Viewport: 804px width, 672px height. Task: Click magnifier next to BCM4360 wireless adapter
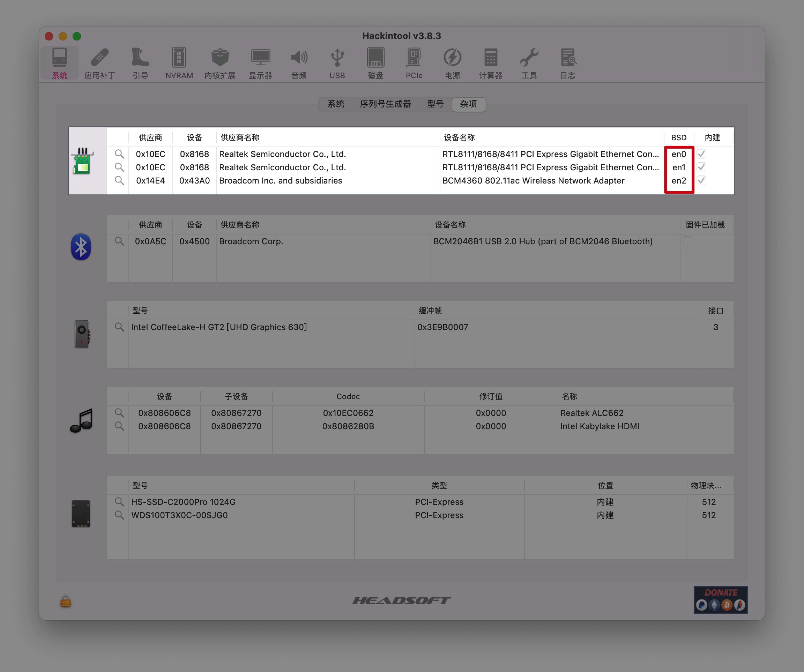pos(119,180)
